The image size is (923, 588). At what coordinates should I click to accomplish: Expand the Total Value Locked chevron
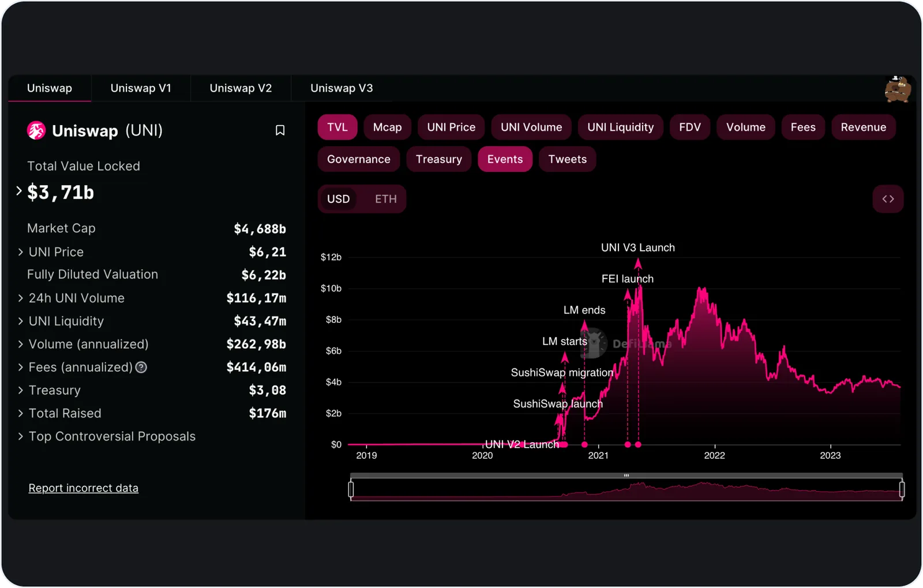pos(19,191)
